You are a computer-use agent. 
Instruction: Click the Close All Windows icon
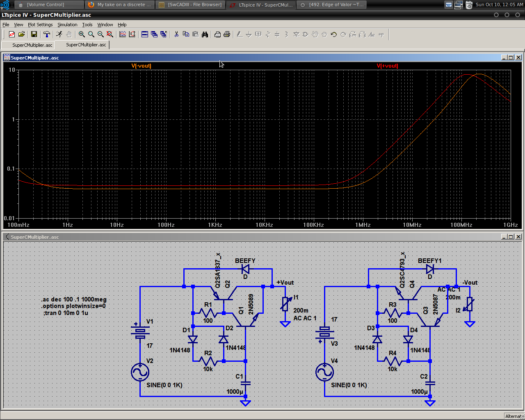tap(164, 34)
